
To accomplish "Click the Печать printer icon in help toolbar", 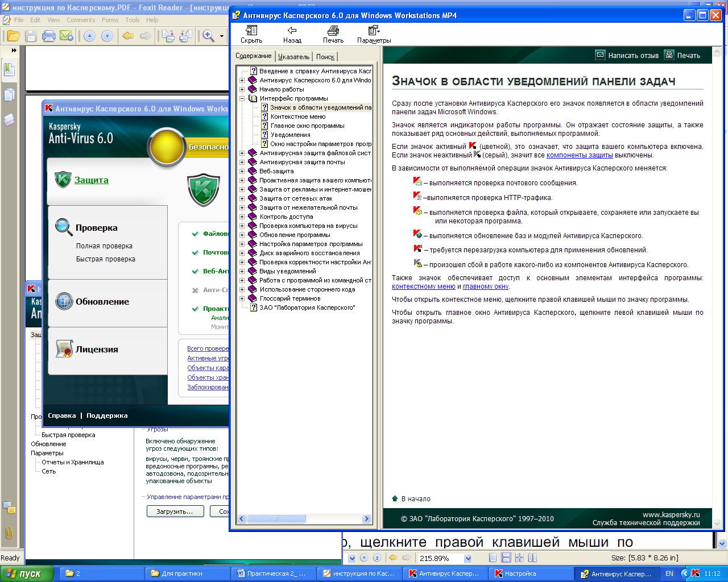I will pos(333,30).
